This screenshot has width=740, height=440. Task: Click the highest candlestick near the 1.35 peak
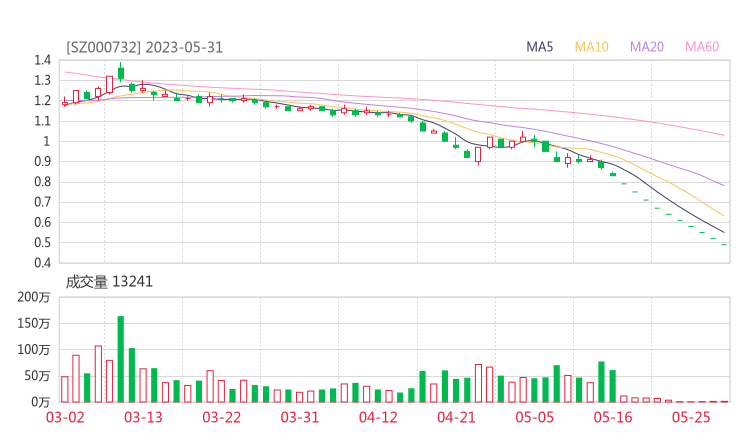point(121,72)
